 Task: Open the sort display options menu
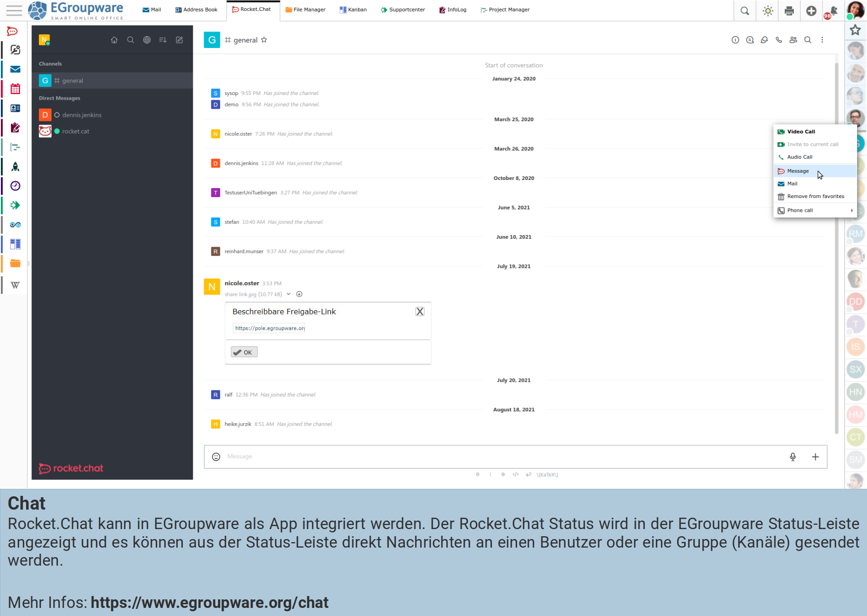pos(163,40)
